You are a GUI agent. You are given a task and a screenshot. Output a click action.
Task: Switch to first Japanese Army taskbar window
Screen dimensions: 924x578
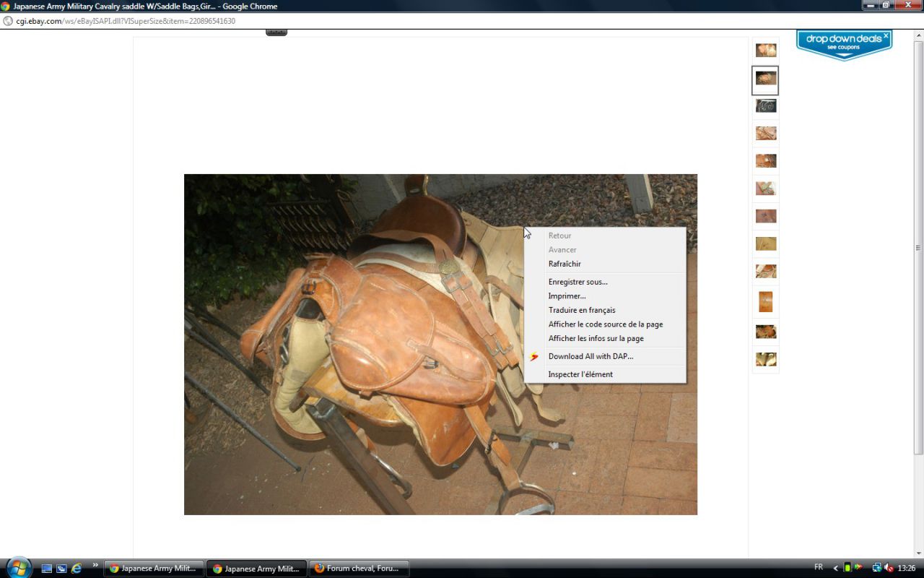pos(153,569)
